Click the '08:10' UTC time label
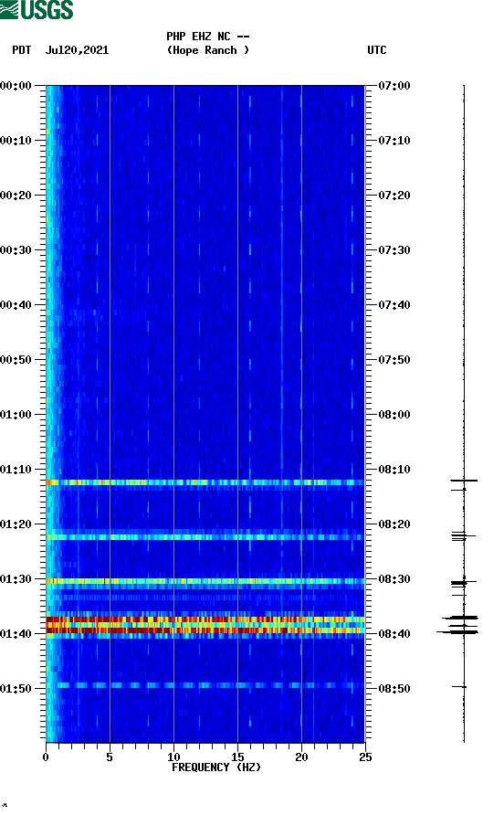This screenshot has height=815, width=504. [394, 470]
